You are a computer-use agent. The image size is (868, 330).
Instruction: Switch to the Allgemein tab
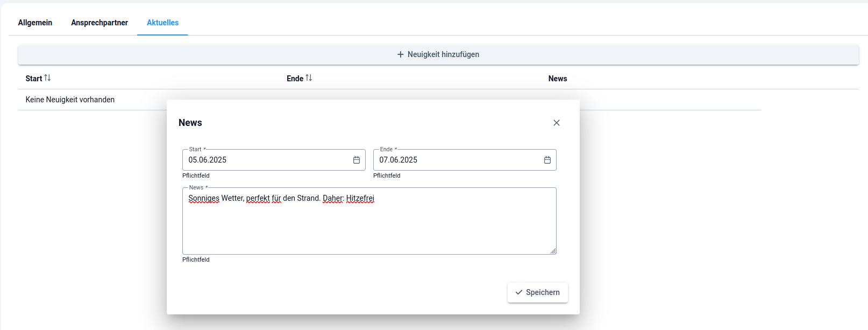point(35,23)
